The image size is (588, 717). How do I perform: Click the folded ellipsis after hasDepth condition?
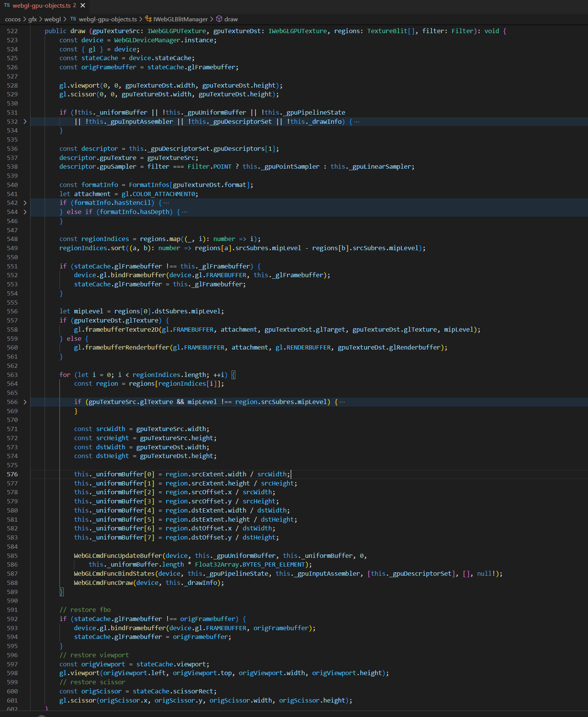tap(185, 212)
